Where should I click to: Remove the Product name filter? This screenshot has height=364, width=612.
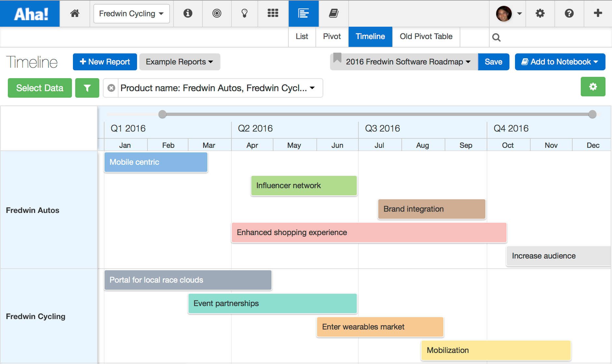coord(111,88)
